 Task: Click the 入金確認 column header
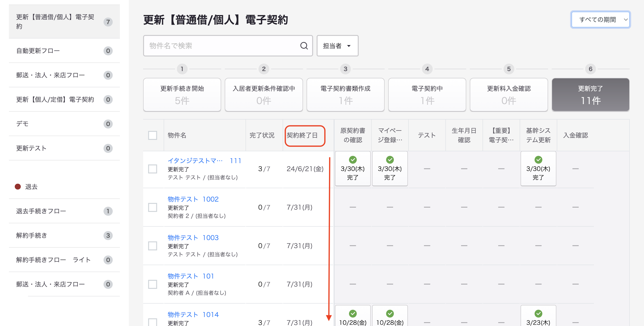coord(575,135)
